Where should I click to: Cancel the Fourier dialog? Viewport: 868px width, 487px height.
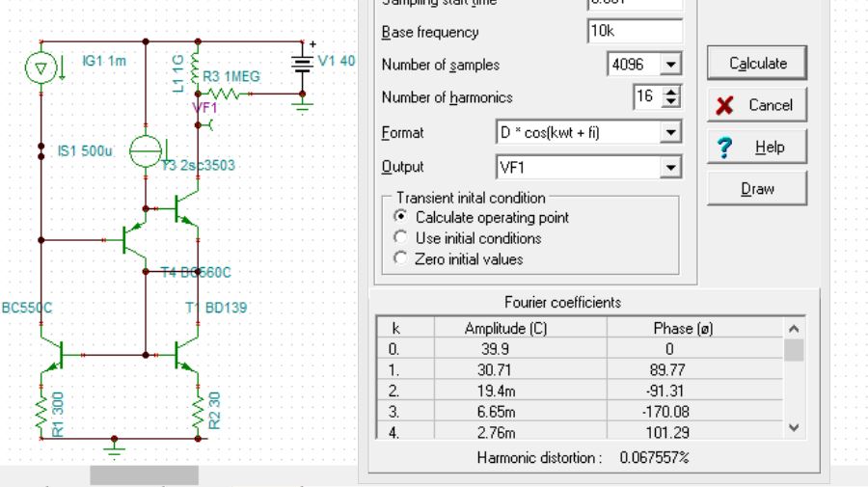click(757, 105)
